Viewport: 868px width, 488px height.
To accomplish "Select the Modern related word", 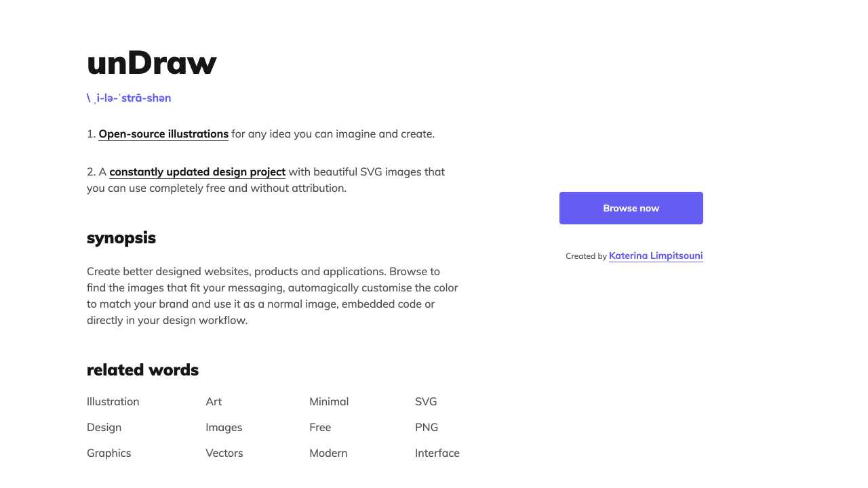I will (328, 453).
